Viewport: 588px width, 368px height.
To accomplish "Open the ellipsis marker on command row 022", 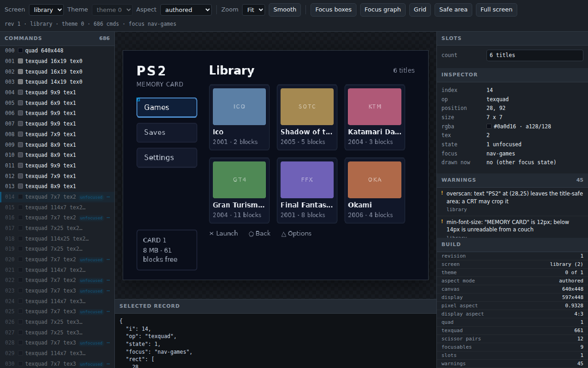I will tap(108, 280).
